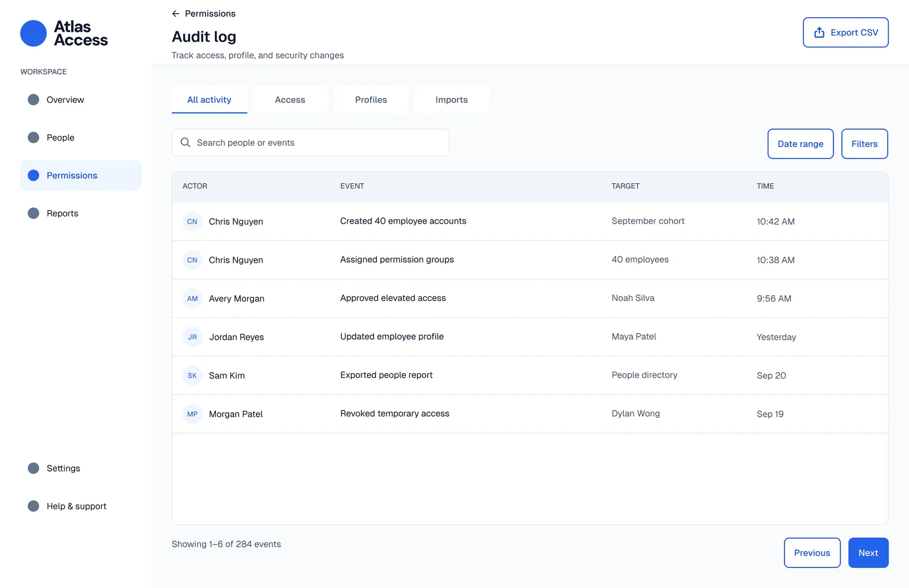Go to the Next page
909x588 pixels.
pos(868,553)
